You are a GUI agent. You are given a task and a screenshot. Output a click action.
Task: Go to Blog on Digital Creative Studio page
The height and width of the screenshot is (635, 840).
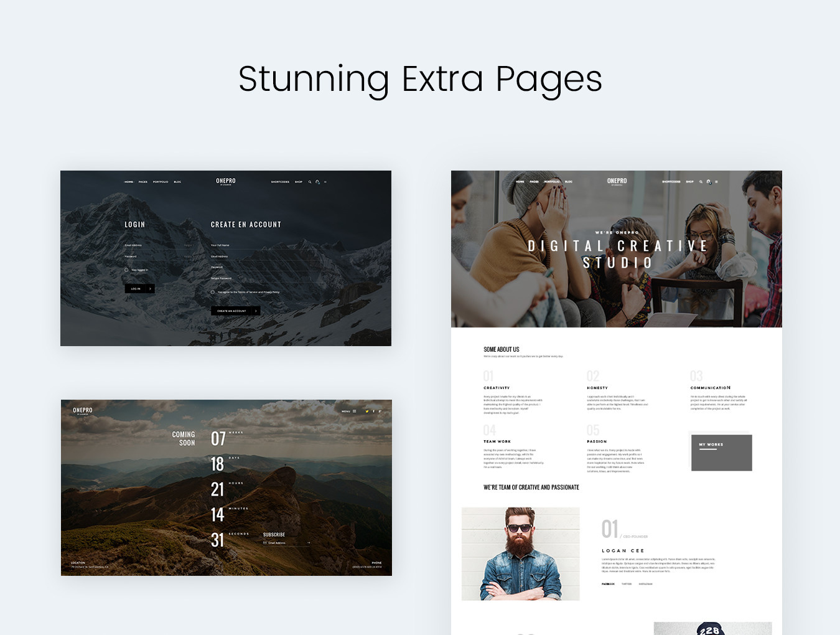pyautogui.click(x=569, y=182)
